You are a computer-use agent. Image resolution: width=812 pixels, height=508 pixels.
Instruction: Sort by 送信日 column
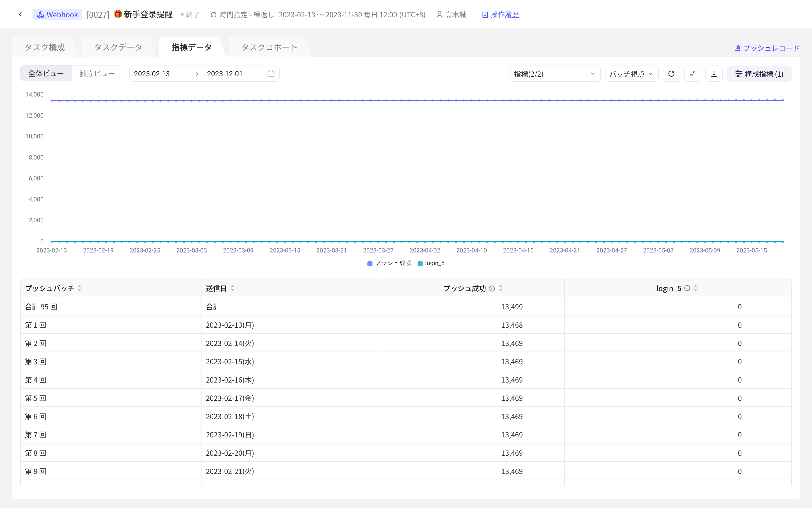tap(232, 288)
